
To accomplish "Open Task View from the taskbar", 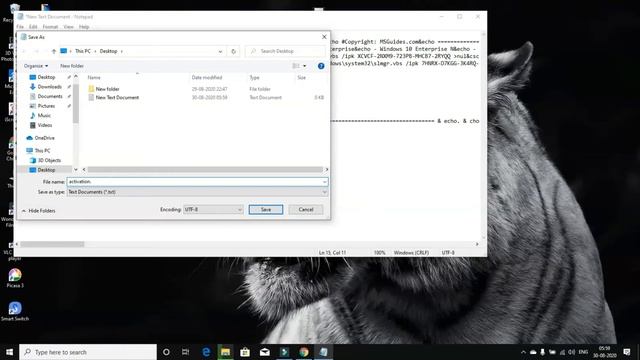I will click(185, 352).
